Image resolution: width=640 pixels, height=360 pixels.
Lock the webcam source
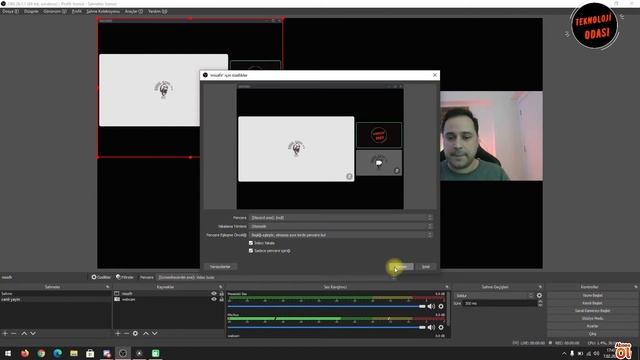pos(222,299)
